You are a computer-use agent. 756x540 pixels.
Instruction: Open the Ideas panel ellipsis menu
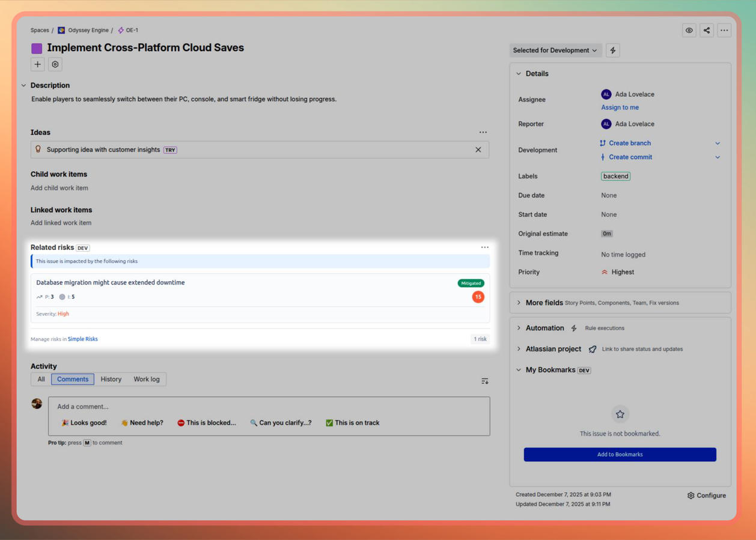click(x=483, y=132)
